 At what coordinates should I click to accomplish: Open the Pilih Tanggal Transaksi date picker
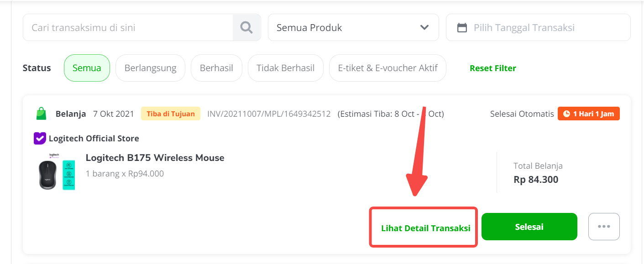point(538,27)
